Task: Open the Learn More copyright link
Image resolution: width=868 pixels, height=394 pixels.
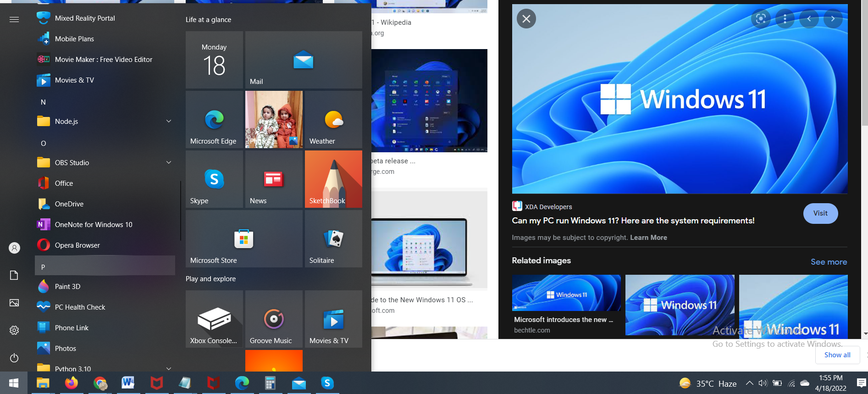Action: coord(648,238)
